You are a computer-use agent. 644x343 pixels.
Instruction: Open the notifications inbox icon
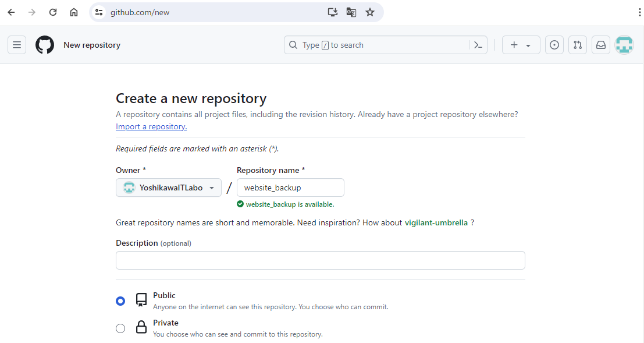[600, 45]
